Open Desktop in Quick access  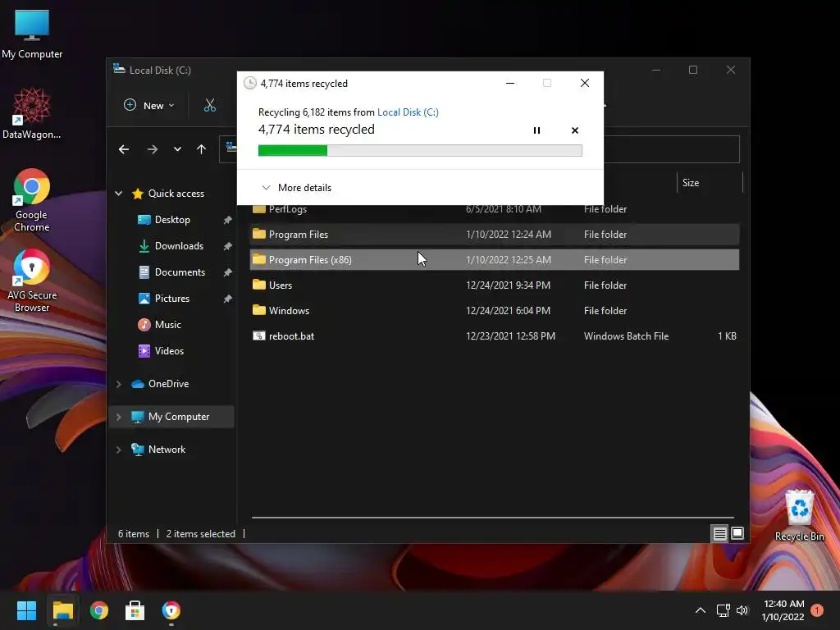pos(172,220)
